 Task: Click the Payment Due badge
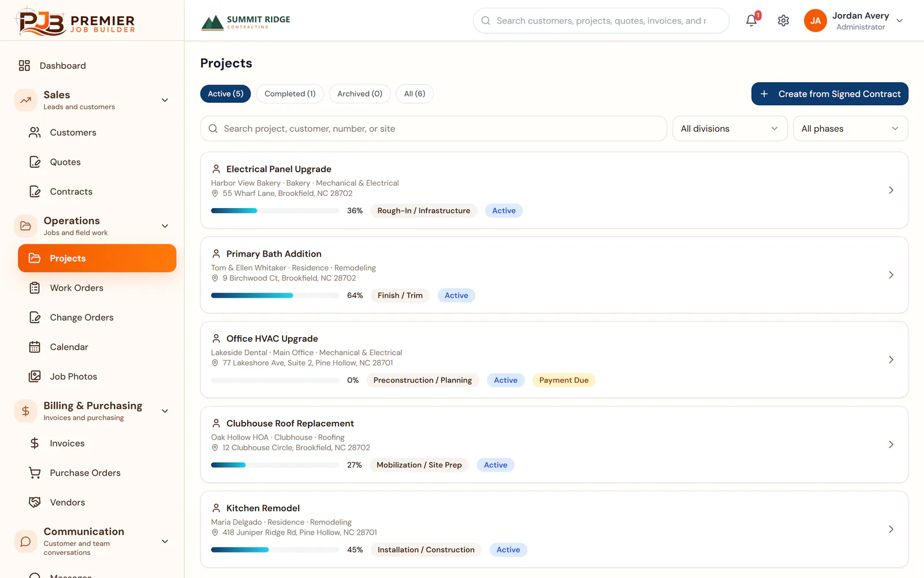pyautogui.click(x=564, y=380)
